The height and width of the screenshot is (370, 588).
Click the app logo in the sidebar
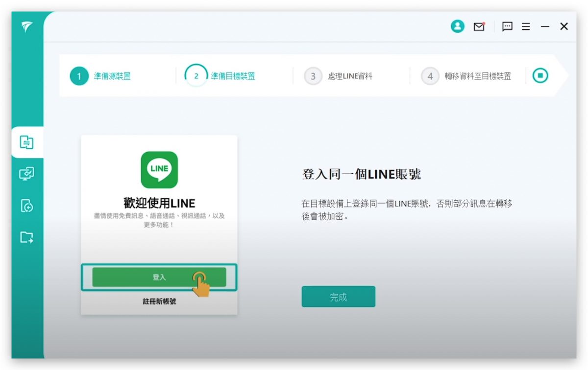point(26,27)
